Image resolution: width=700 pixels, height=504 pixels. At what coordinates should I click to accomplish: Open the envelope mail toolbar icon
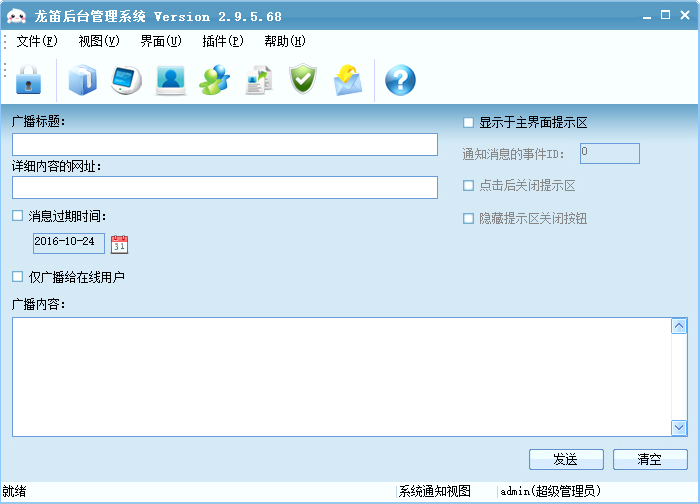click(348, 80)
